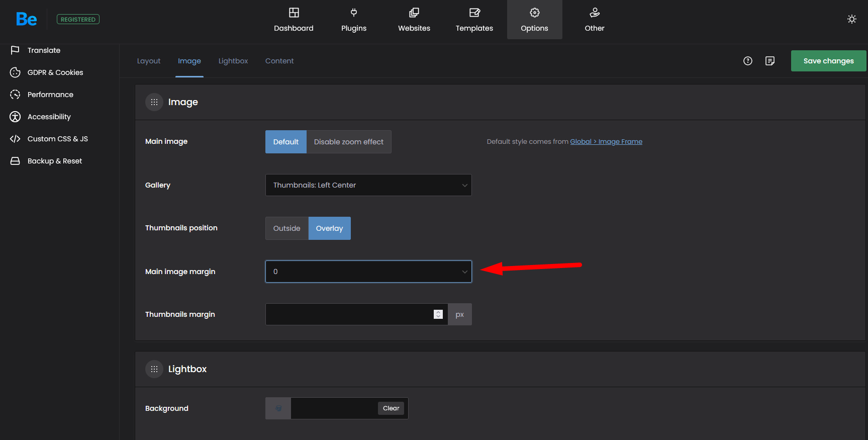
Task: Click drag handle icon of Image section
Action: [x=154, y=102]
